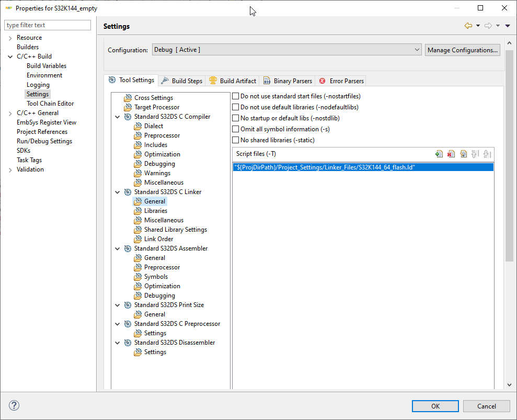The image size is (517, 420).
Task: Click the settings vertical scrollbar thumb
Action: [509, 156]
